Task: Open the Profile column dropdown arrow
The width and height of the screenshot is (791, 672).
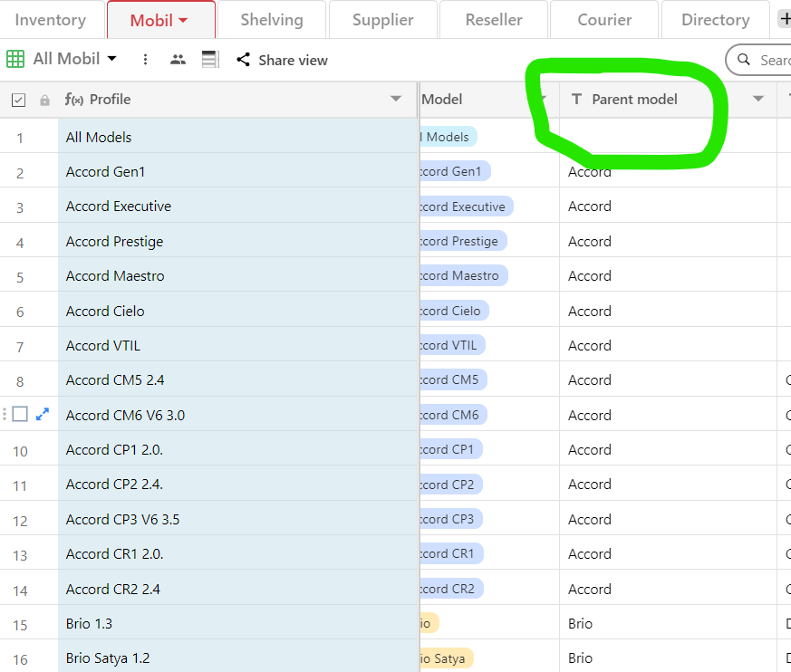Action: 396,99
